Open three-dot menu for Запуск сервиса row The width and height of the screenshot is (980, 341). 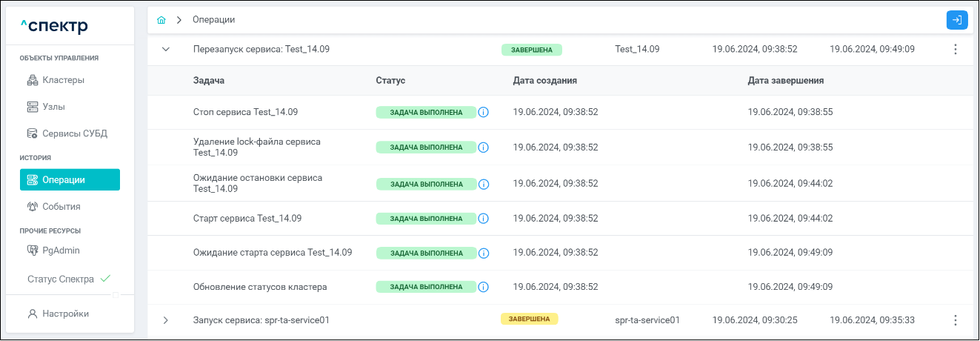pyautogui.click(x=955, y=320)
